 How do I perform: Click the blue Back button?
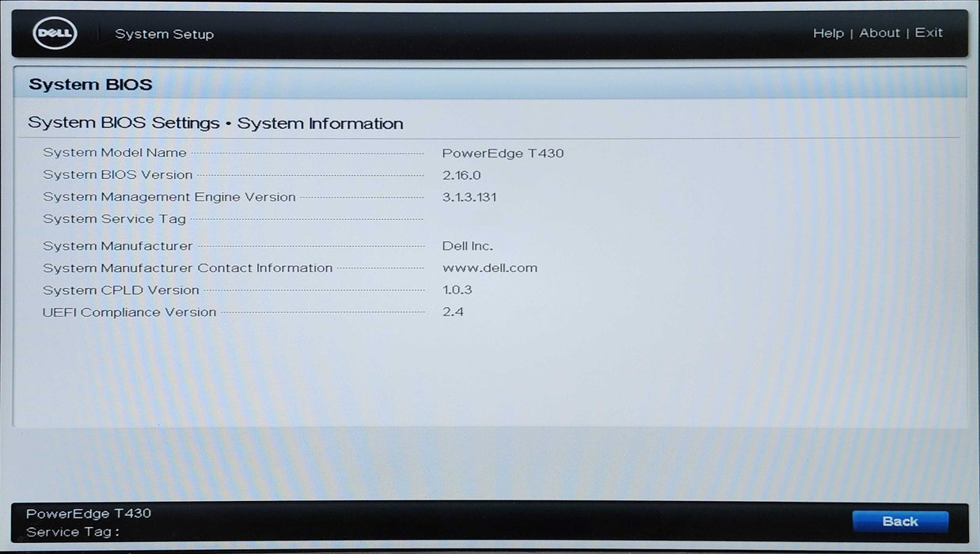pos(900,522)
